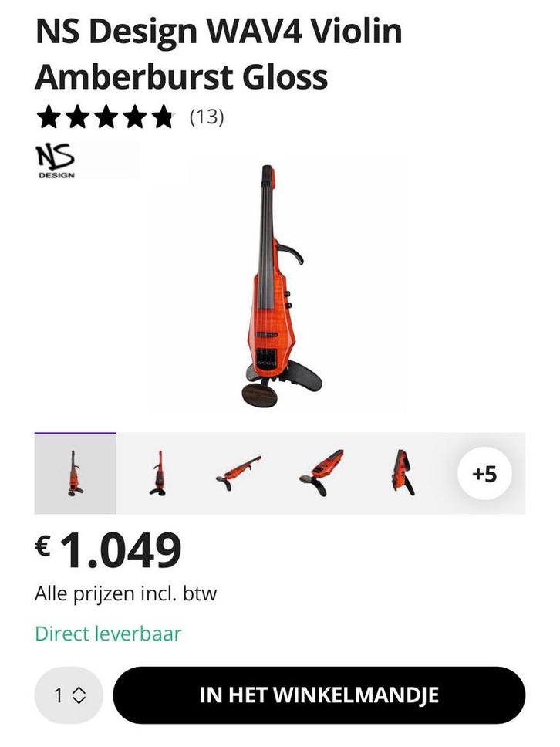Select the third thumbnail showing the violin angled sideways
Viewport: 560px width, 747px height.
pos(238,474)
